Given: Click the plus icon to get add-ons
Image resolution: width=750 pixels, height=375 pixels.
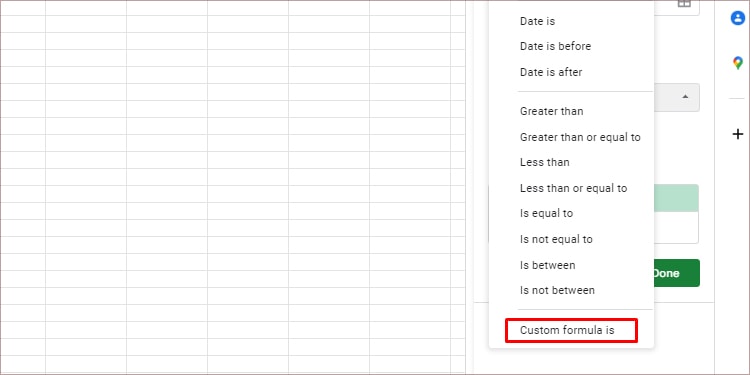Looking at the screenshot, I should pyautogui.click(x=738, y=134).
